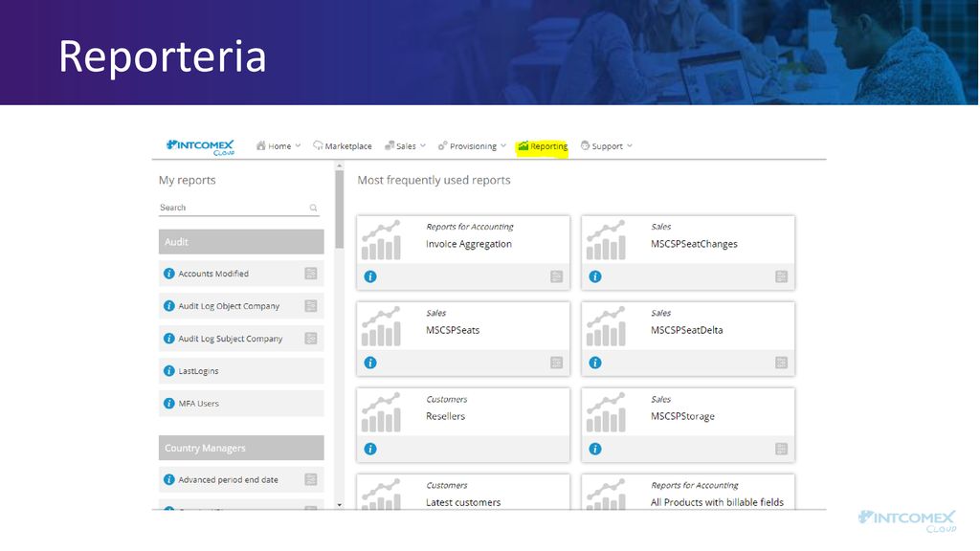Viewport: 980px width, 551px height.
Task: Open the Advanced period end date report
Action: pos(228,480)
